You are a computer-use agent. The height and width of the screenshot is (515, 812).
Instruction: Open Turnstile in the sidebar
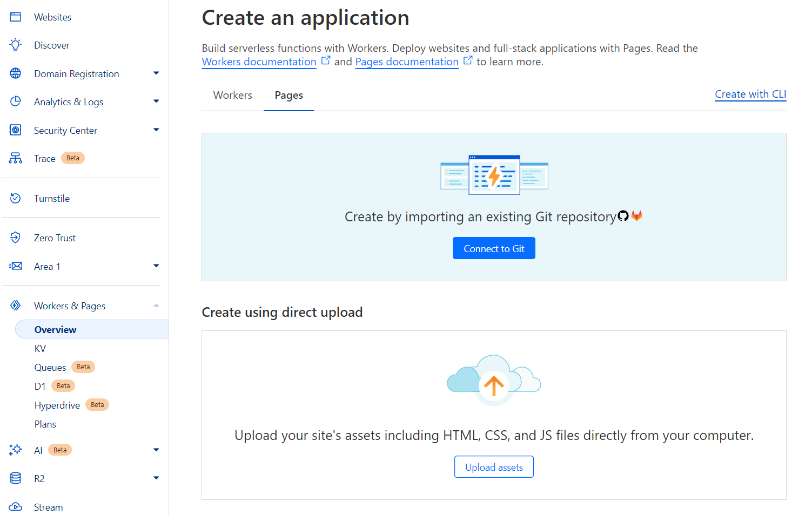click(x=52, y=199)
